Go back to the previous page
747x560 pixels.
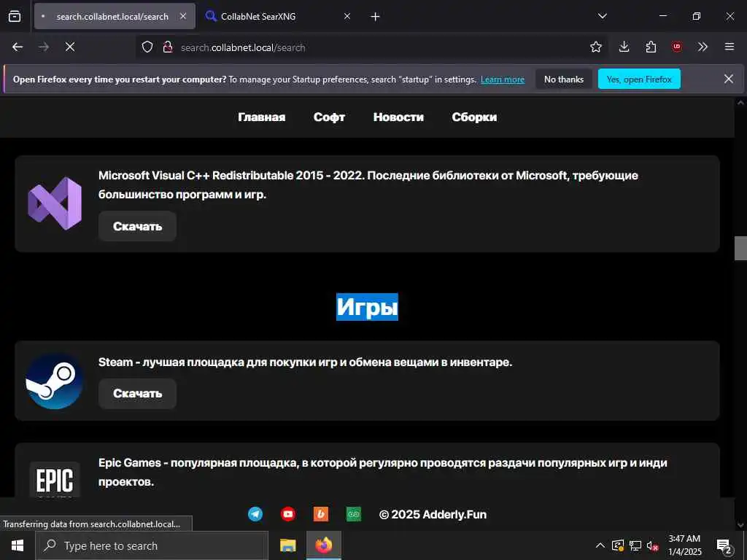(18, 47)
